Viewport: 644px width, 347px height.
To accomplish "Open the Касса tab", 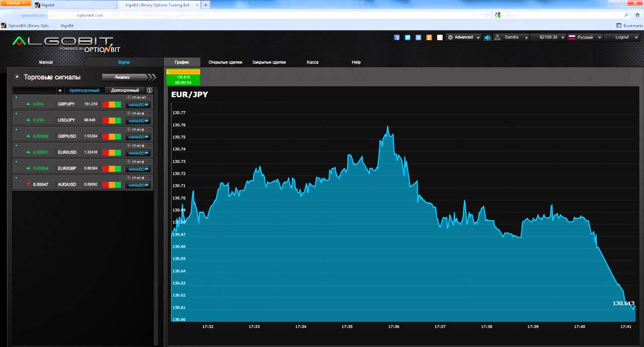I will tap(312, 62).
